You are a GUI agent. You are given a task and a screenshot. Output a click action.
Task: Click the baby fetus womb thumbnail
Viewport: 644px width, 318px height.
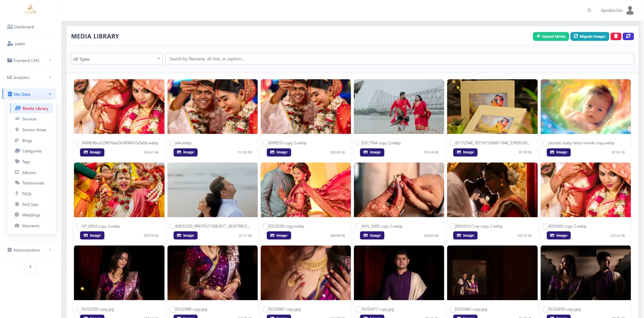(x=585, y=107)
